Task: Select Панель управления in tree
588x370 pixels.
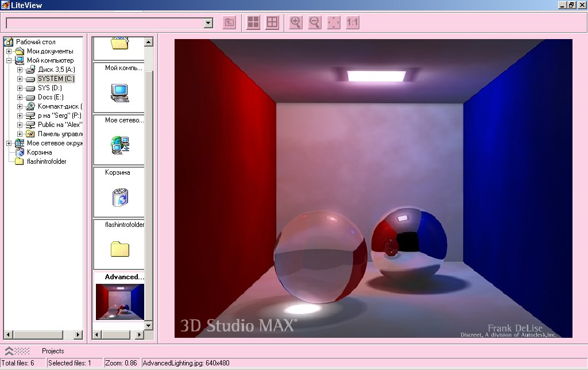Action: tap(60, 134)
